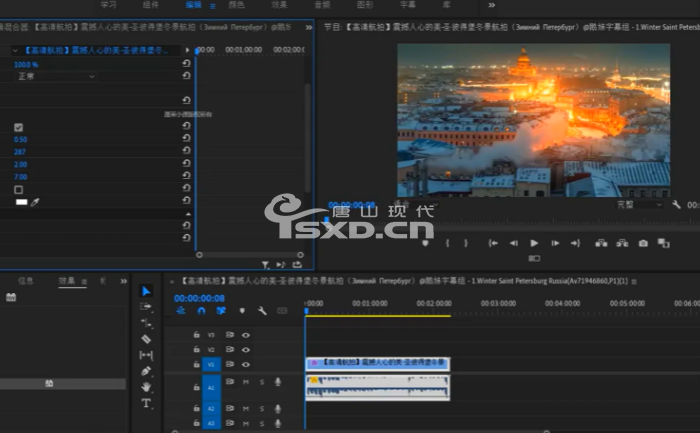Collapse section with small up arrow
This screenshot has width=700, height=433.
tap(188, 214)
